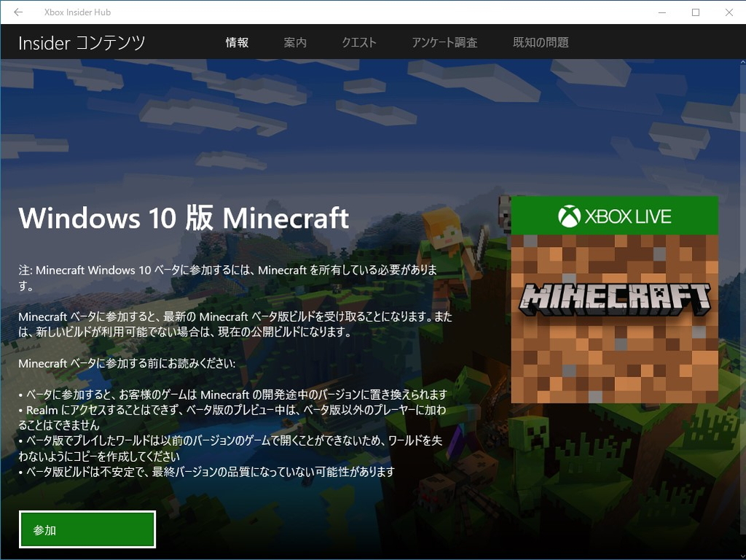Open the クエスト tab
The height and width of the screenshot is (560, 746).
click(x=358, y=42)
